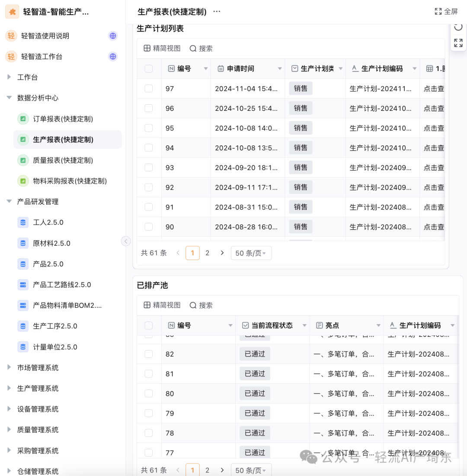Check the checkbox for row 82 in 已排产池
The image size is (467, 476).
coord(149,354)
